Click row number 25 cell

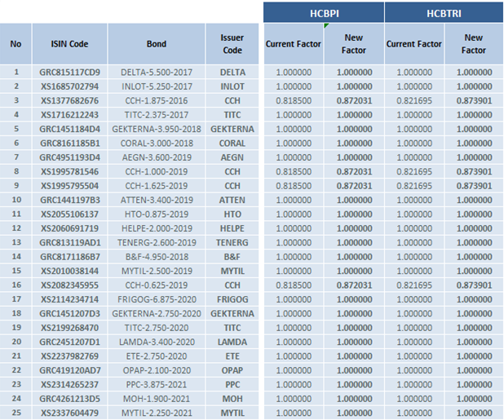[15, 413]
